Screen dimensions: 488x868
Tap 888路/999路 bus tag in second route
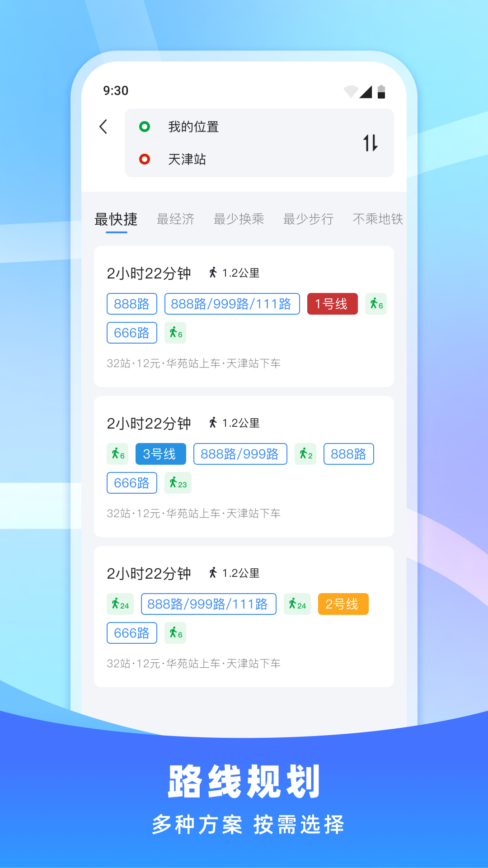pyautogui.click(x=240, y=454)
